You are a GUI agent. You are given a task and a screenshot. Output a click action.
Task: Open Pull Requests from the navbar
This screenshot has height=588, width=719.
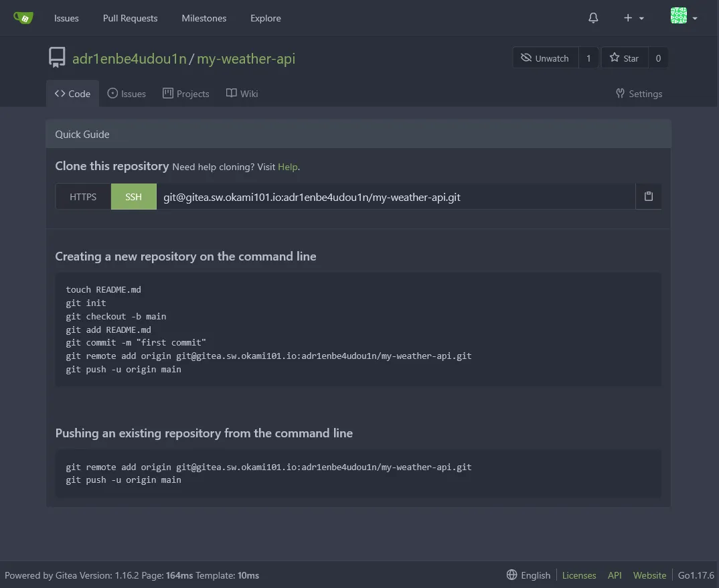(130, 18)
